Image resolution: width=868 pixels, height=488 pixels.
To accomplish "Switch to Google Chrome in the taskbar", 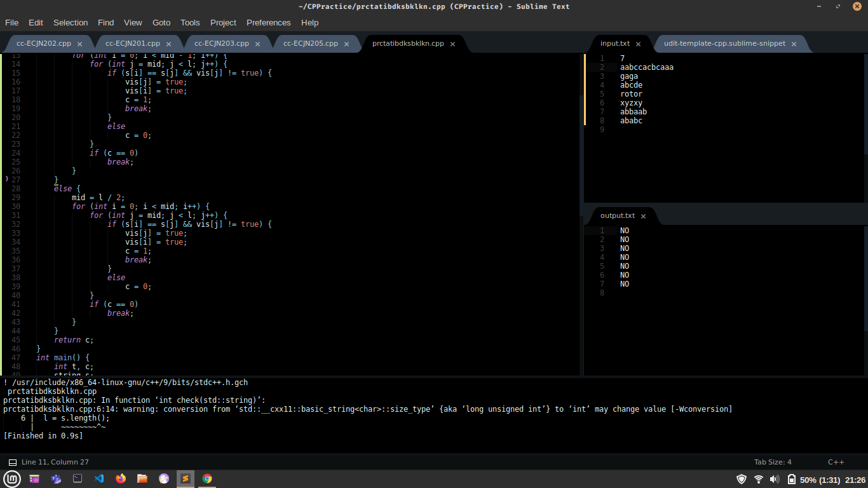I will click(207, 479).
